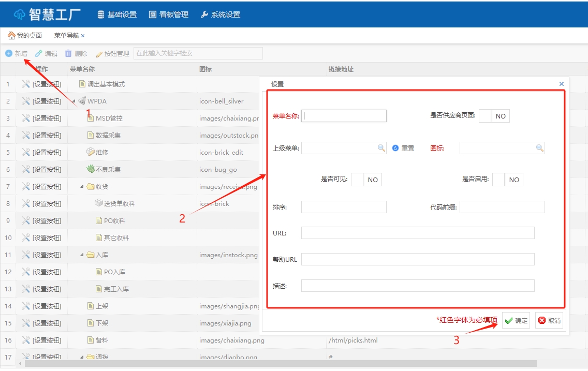Toggle the 是否启用 switch
This screenshot has width=588, height=371.
pos(508,180)
